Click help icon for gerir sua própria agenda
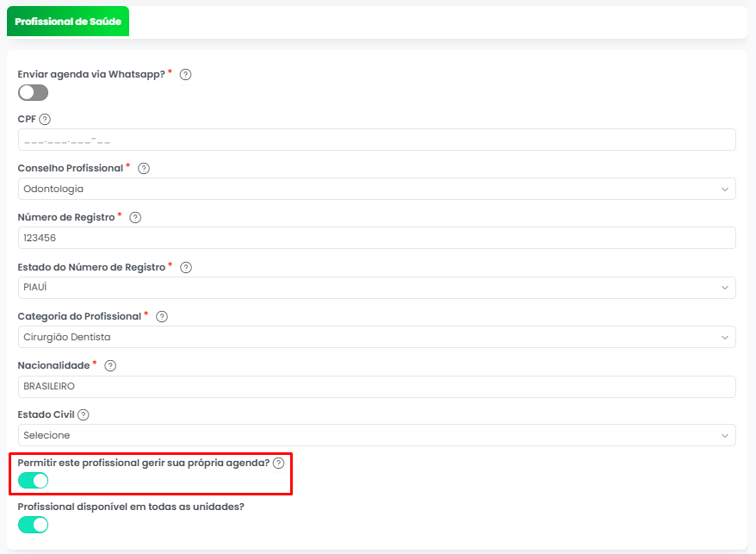The image size is (756, 554). click(x=278, y=464)
